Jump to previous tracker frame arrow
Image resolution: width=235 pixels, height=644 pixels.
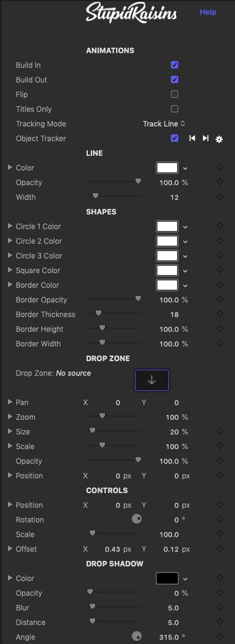click(192, 139)
